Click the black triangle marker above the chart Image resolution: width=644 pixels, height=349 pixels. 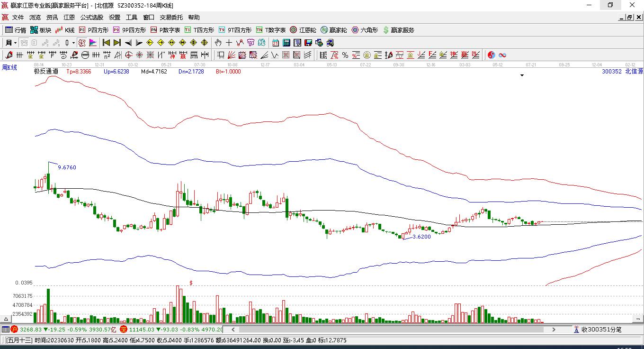[522, 75]
